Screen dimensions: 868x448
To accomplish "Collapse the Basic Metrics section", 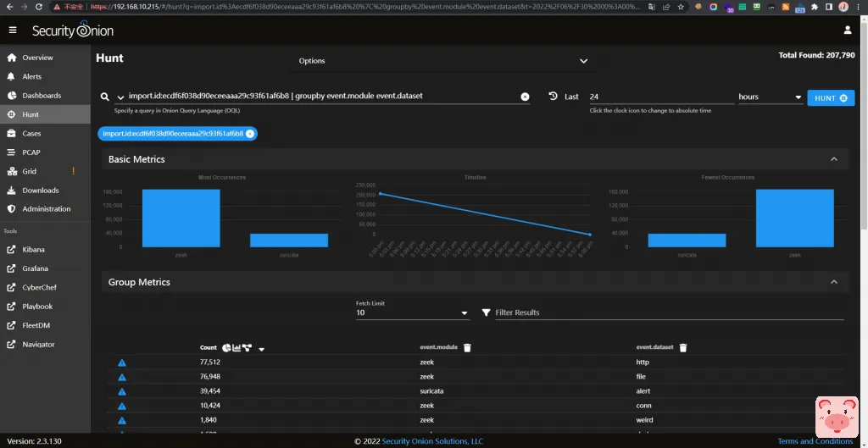I will tap(833, 159).
